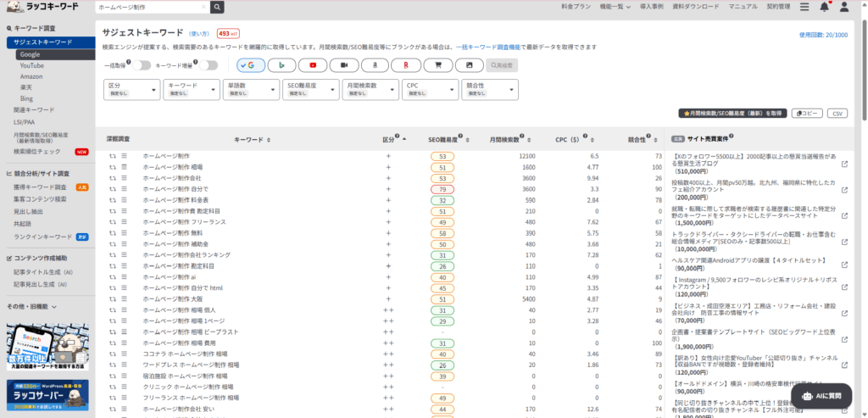Select the video camera source button

click(344, 64)
